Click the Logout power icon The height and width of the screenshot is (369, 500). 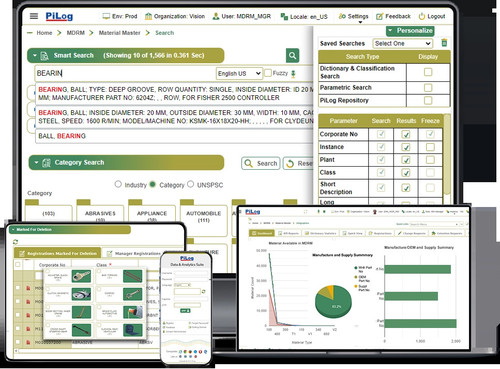click(422, 16)
